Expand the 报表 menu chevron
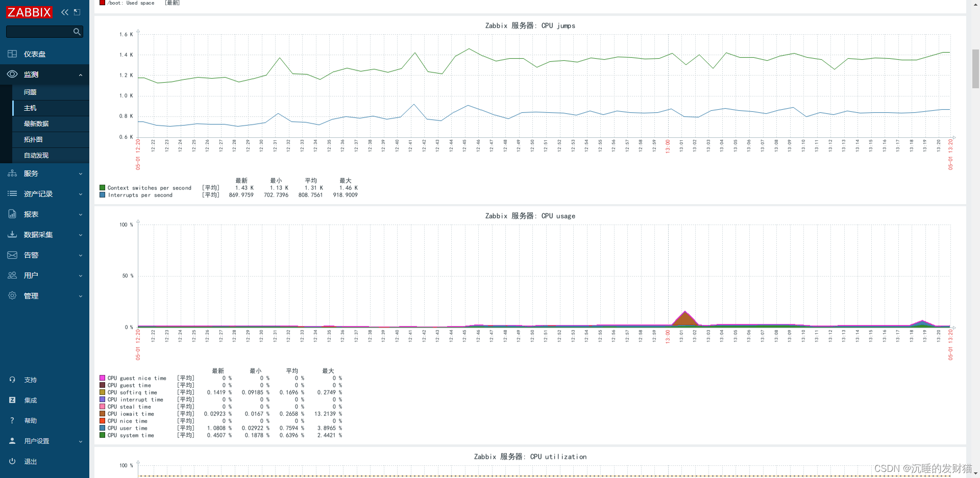 [x=81, y=215]
